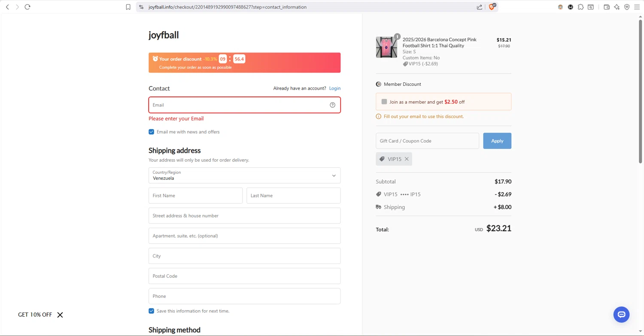Open the browser hamburger menu
The height and width of the screenshot is (336, 644).
point(637,7)
